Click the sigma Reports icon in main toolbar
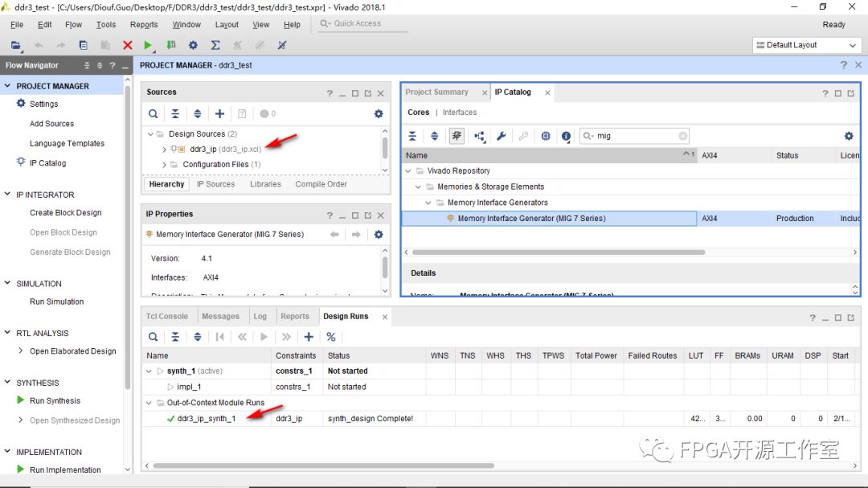 215,46
